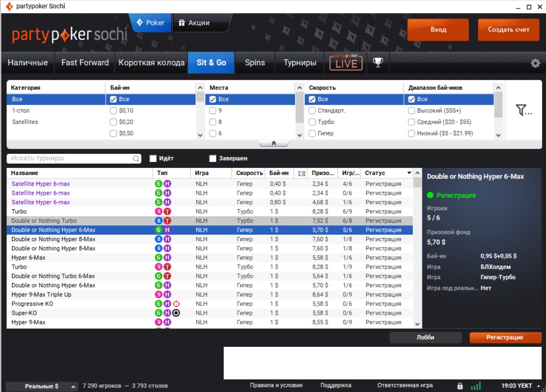
Task: Open the partypoker LIVE section
Action: [346, 63]
